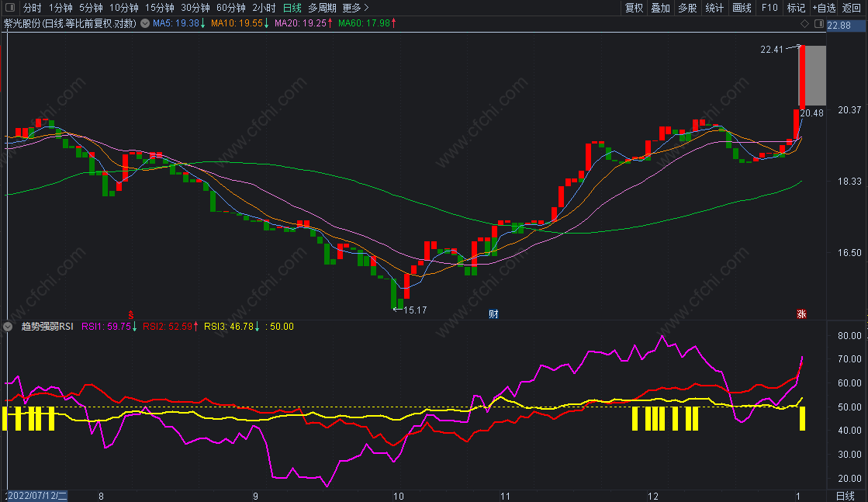Select the 15分钟 timeframe

[160, 8]
